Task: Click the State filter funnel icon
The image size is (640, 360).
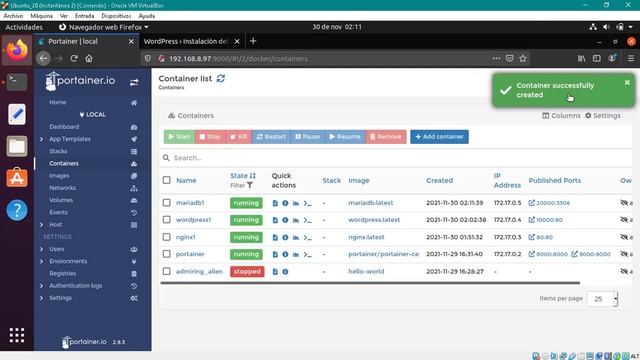Action: (250, 185)
